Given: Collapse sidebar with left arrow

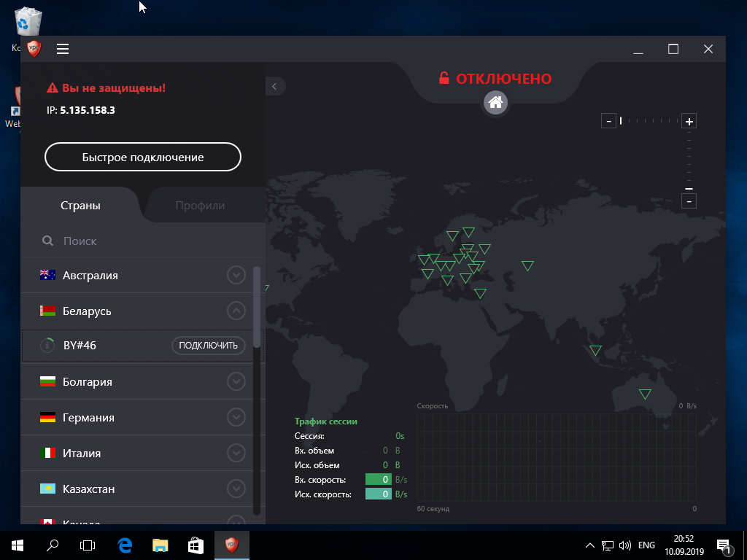Looking at the screenshot, I should (274, 86).
